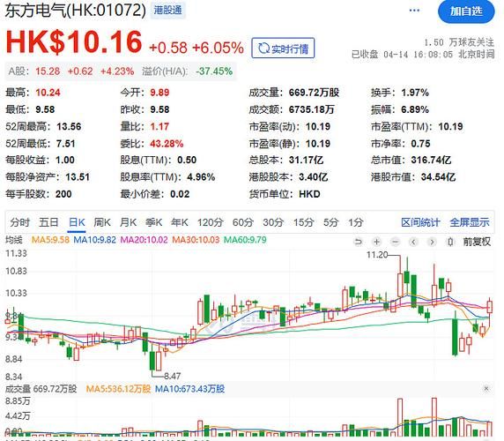The width and height of the screenshot is (504, 441).
Task: Open the three-dot more options menu
Action: tap(414, 11)
